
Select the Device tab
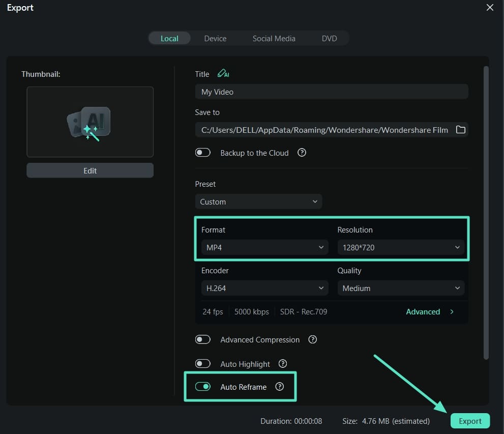(x=215, y=38)
